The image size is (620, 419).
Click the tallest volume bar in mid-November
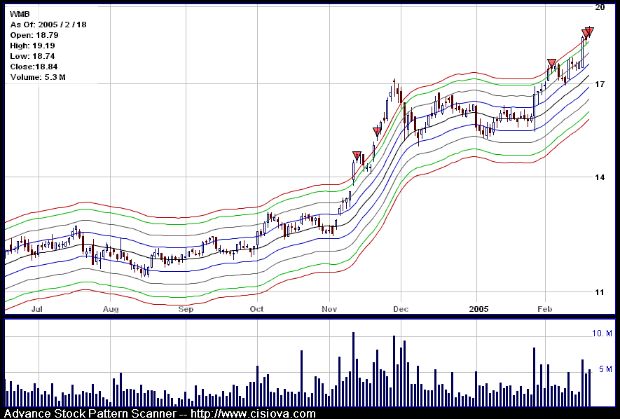(353, 369)
